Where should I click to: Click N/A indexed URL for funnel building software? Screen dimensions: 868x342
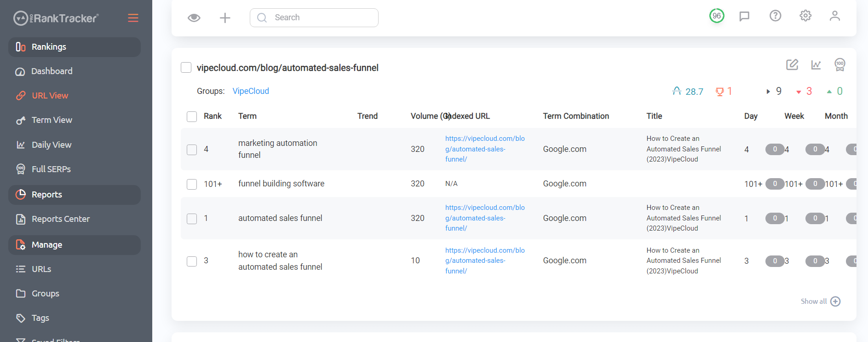[x=451, y=184]
